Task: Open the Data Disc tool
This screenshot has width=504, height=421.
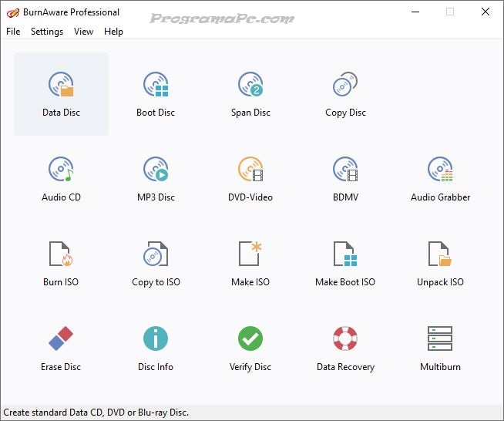Action: tap(61, 86)
